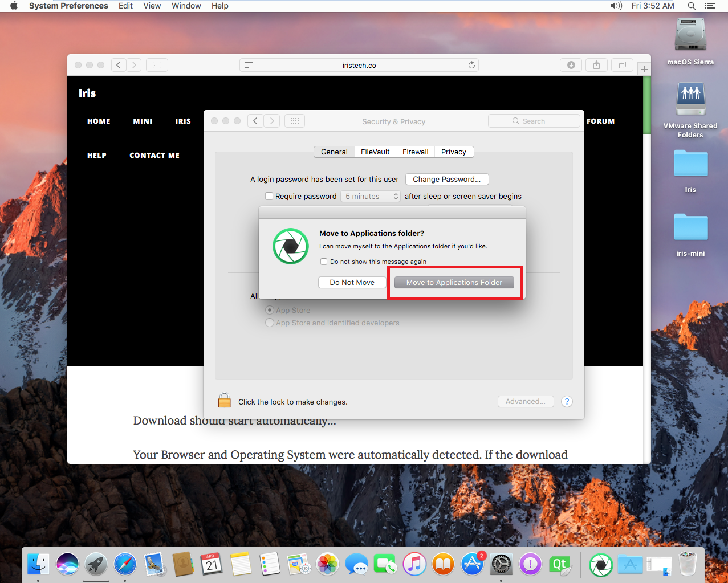Expand the 5 minutes delay dropdown
This screenshot has width=728, height=583.
371,196
